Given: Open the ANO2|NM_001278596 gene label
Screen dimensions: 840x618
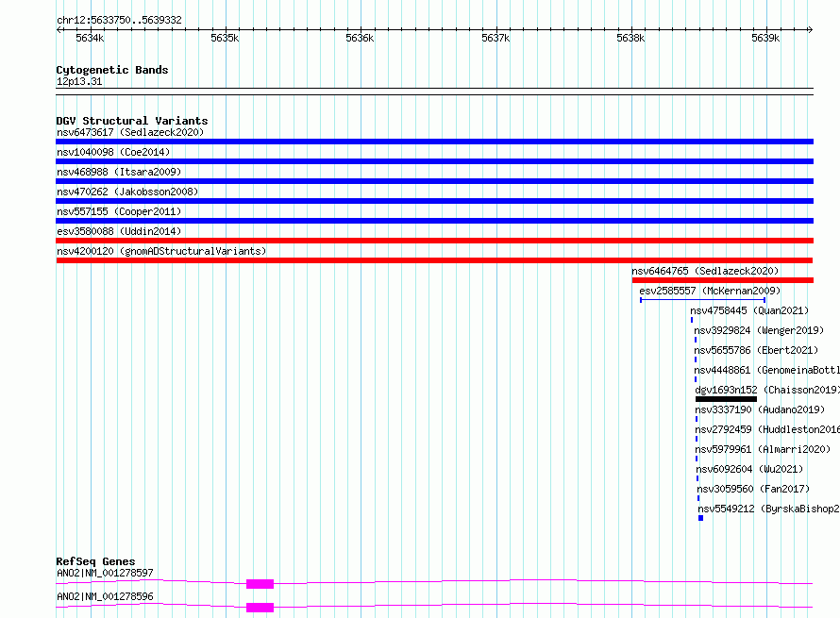Looking at the screenshot, I should (105, 596).
